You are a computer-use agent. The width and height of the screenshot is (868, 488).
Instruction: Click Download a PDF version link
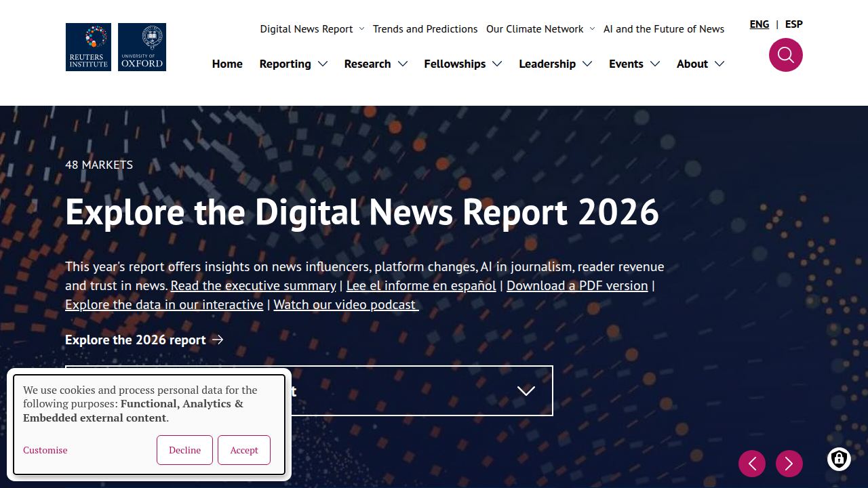point(577,285)
